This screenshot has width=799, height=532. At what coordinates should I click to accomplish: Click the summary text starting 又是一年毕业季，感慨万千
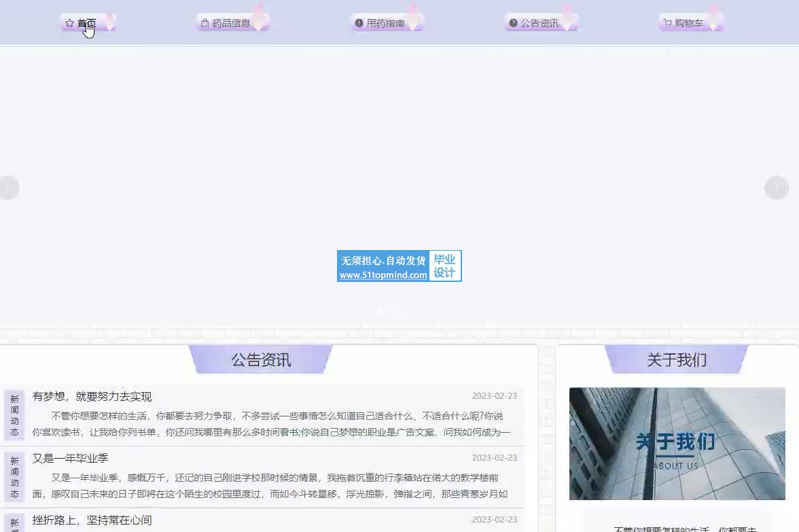point(270,486)
